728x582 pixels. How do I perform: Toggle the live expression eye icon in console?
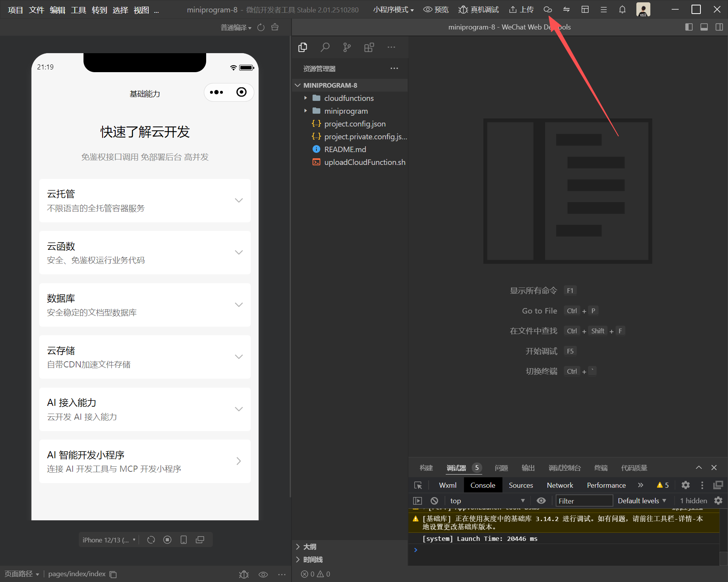541,501
